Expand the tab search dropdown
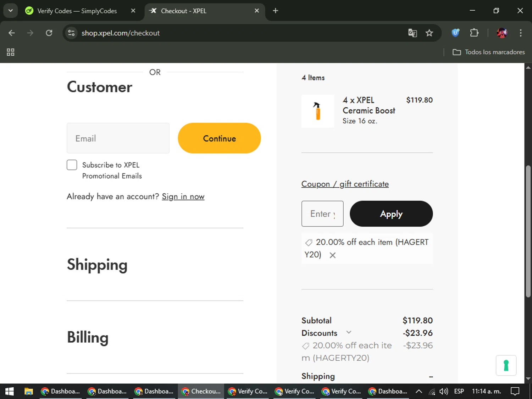The width and height of the screenshot is (532, 399). click(11, 11)
